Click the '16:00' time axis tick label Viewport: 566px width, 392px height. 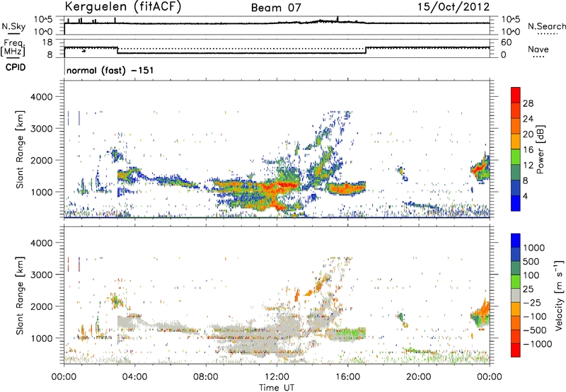[x=347, y=377]
